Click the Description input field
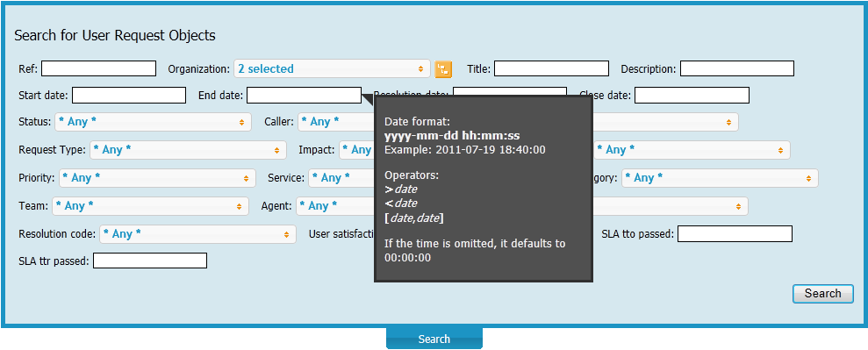This screenshot has height=350, width=868. [x=737, y=68]
